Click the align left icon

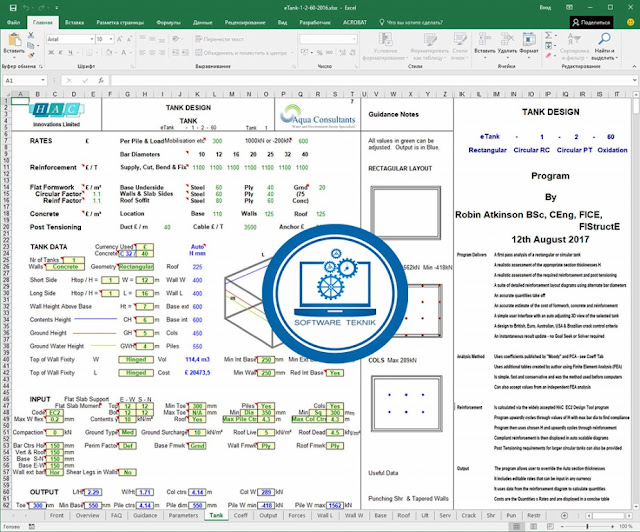142,53
